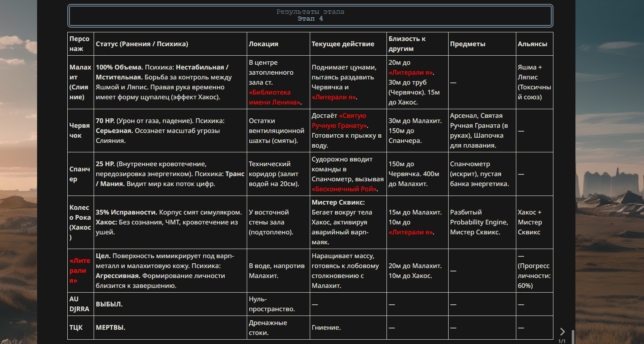Viewport: 644px width, 344px height.
Task: Click the '70 HP' status cell
Action: (x=170, y=130)
